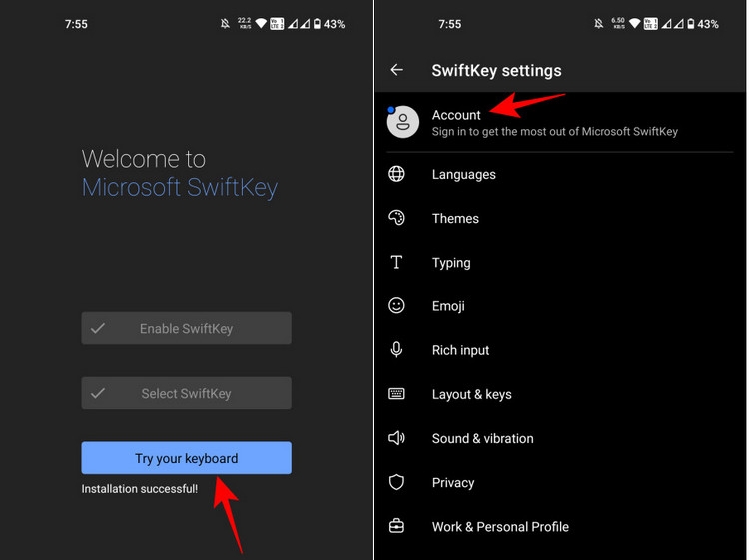Click the Try your keyboard button
The image size is (749, 560).
[187, 458]
